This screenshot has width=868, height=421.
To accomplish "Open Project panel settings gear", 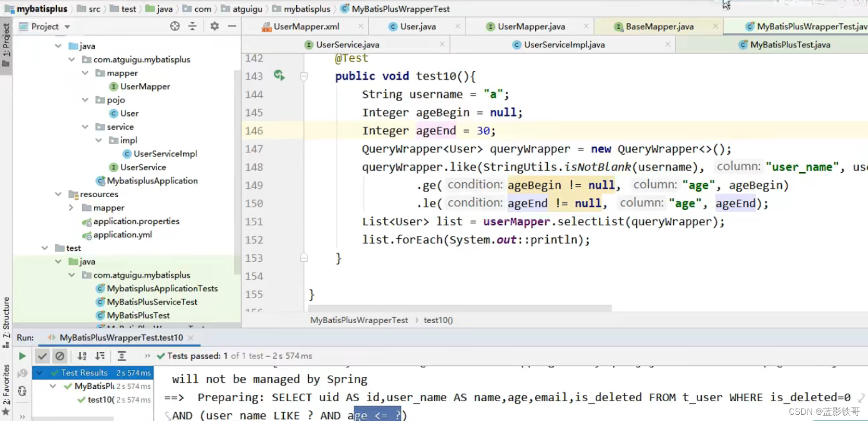I will [215, 26].
